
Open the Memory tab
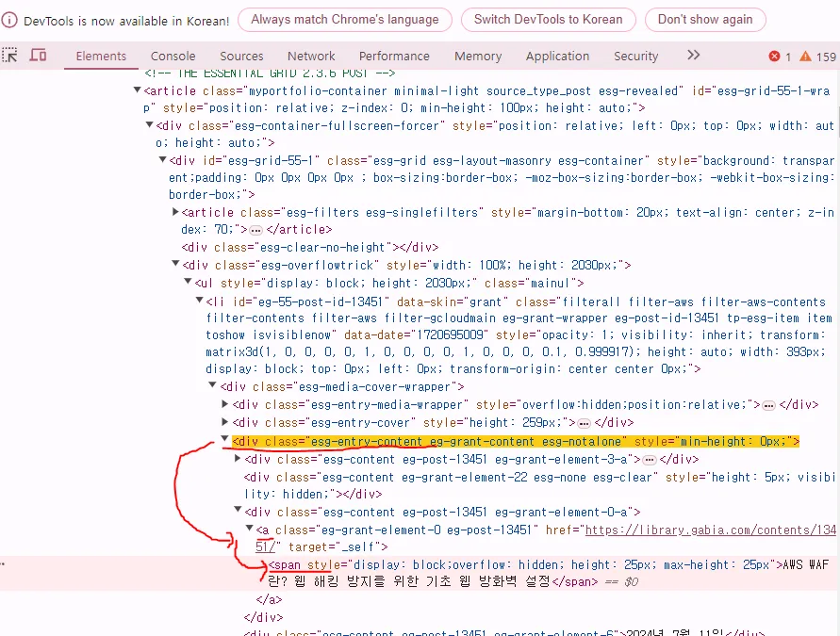(478, 57)
